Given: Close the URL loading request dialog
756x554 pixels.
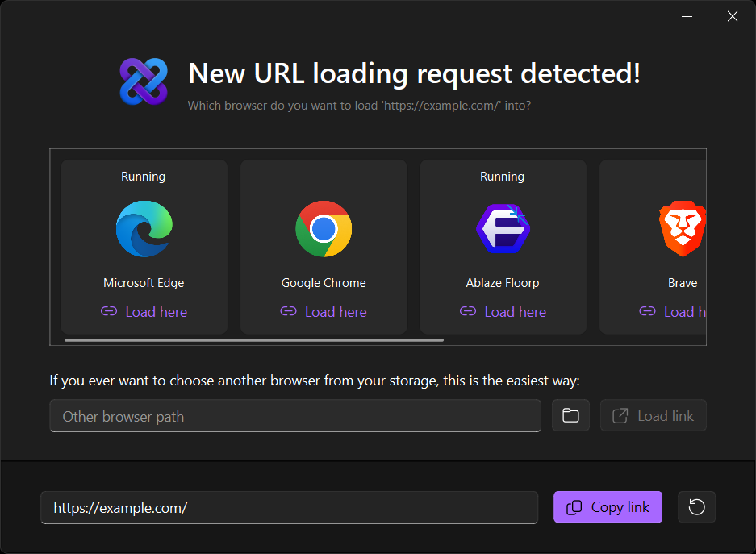Looking at the screenshot, I should [x=733, y=16].
